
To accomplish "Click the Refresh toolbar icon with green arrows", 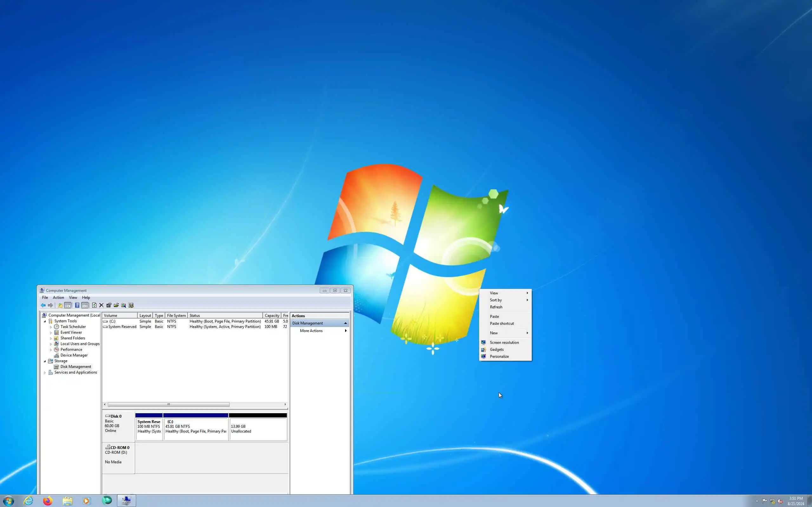I will (94, 305).
